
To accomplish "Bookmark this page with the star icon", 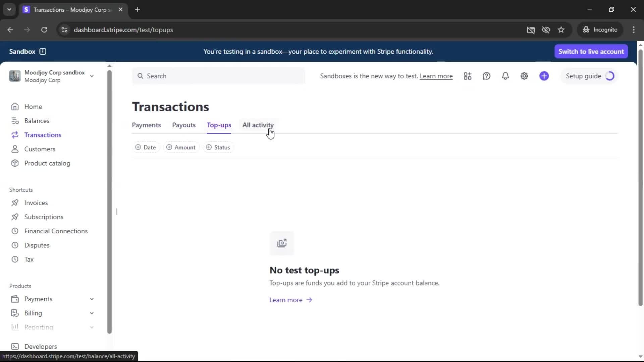I will point(561,30).
